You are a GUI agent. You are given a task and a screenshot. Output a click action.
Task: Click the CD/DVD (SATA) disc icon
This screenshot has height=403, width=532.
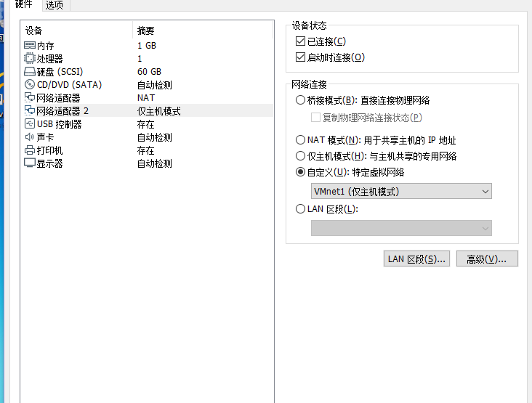(x=30, y=84)
